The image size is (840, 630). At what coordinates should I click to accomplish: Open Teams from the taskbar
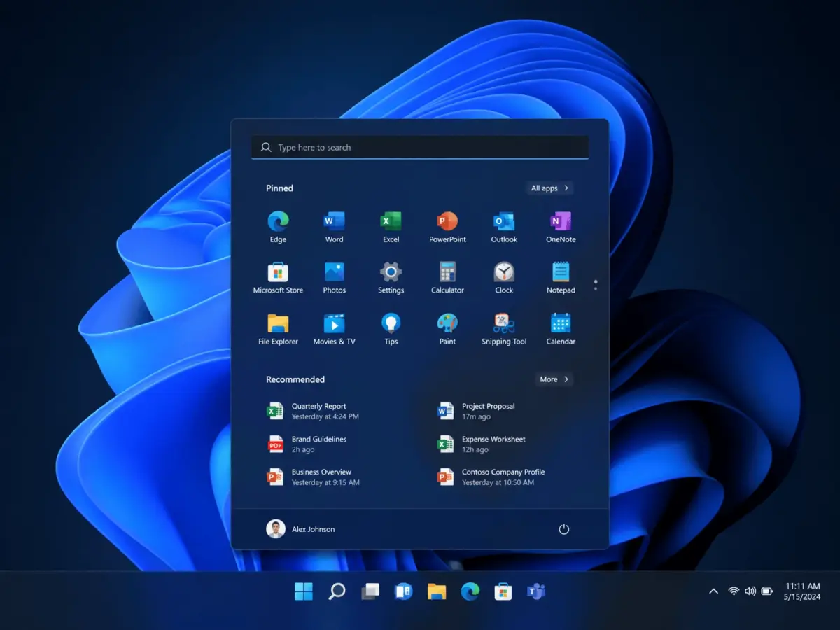[x=536, y=591]
